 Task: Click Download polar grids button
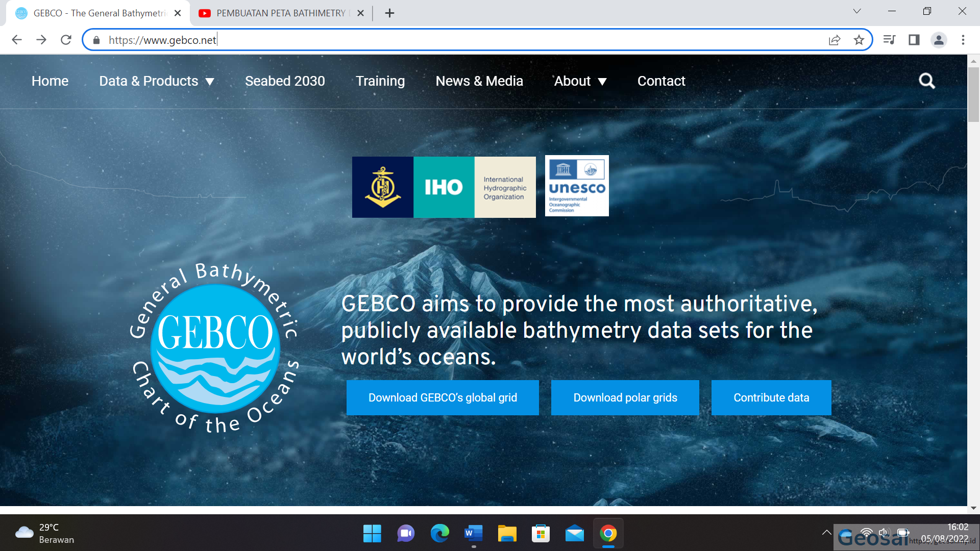pos(625,397)
